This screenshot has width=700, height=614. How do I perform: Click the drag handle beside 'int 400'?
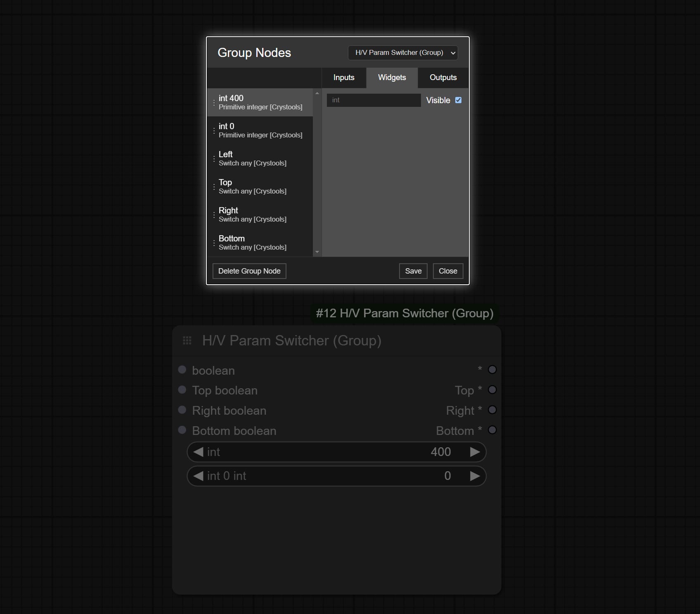(x=214, y=103)
